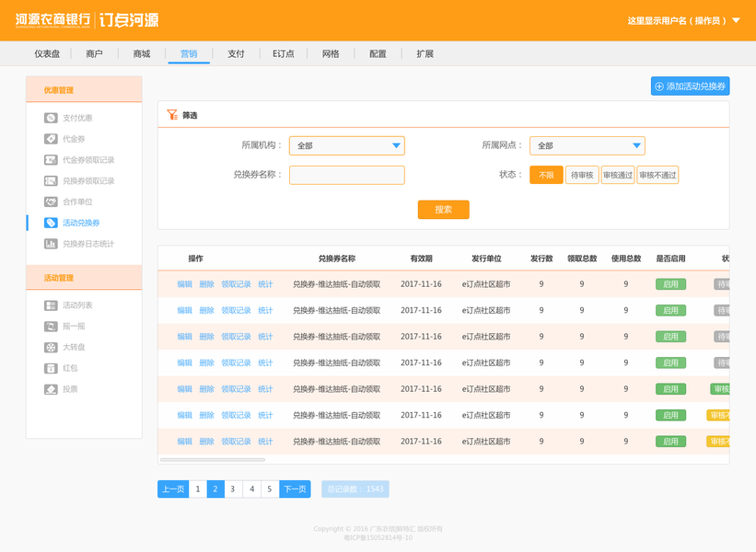Click the 大转盘 wheel icon
The width and height of the screenshot is (756, 552).
pyautogui.click(x=51, y=347)
